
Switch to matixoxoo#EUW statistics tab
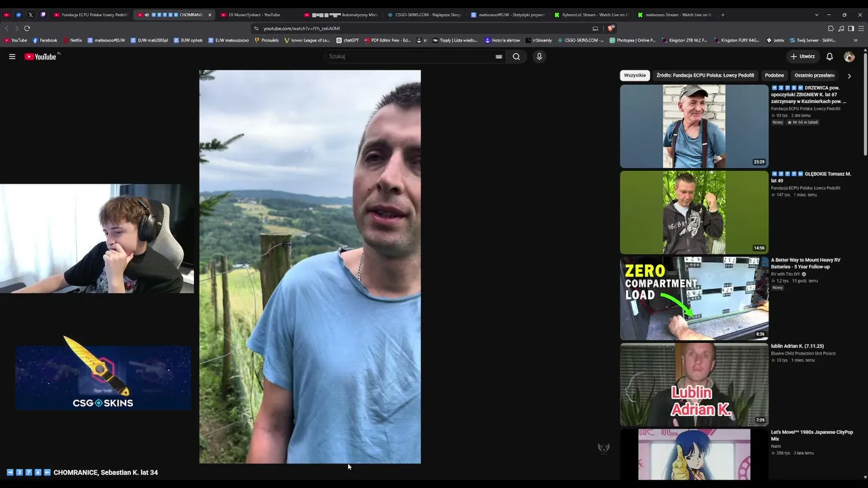[x=507, y=15]
